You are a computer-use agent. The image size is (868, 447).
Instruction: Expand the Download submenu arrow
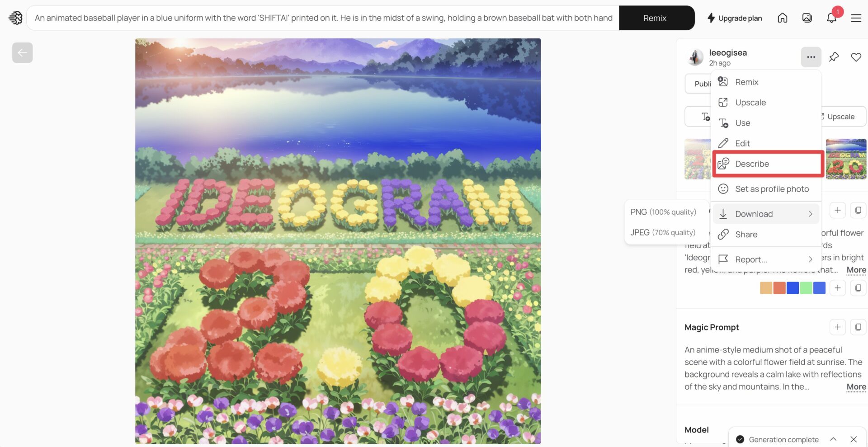tap(810, 213)
